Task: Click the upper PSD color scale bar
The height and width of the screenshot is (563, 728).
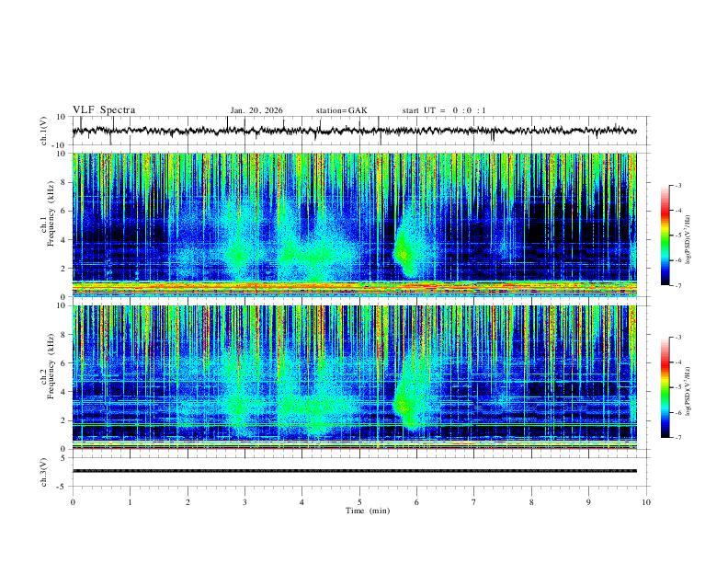Action: point(665,236)
